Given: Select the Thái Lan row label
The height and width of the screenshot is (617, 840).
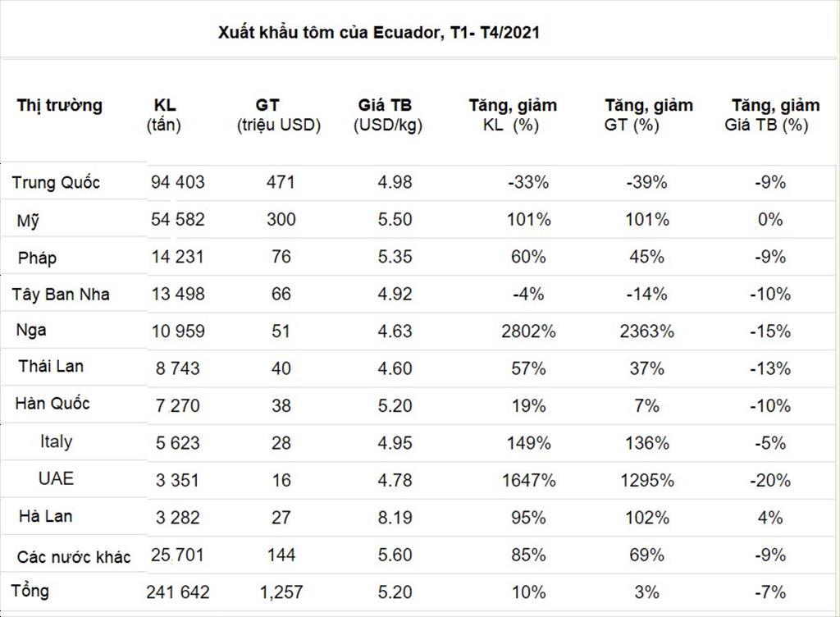Looking at the screenshot, I should tap(51, 366).
